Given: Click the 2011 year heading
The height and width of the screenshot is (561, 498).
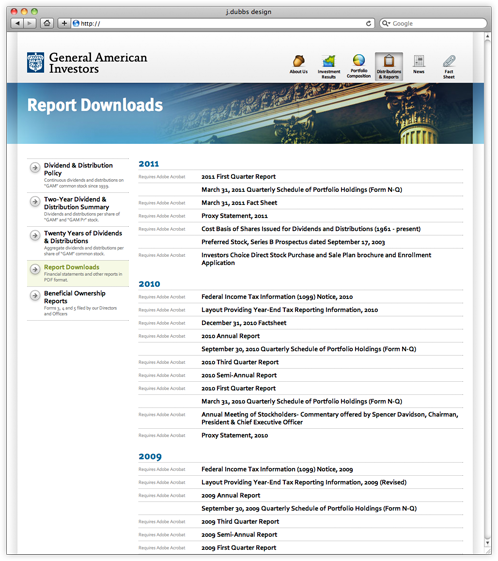Looking at the screenshot, I should pyautogui.click(x=148, y=164).
